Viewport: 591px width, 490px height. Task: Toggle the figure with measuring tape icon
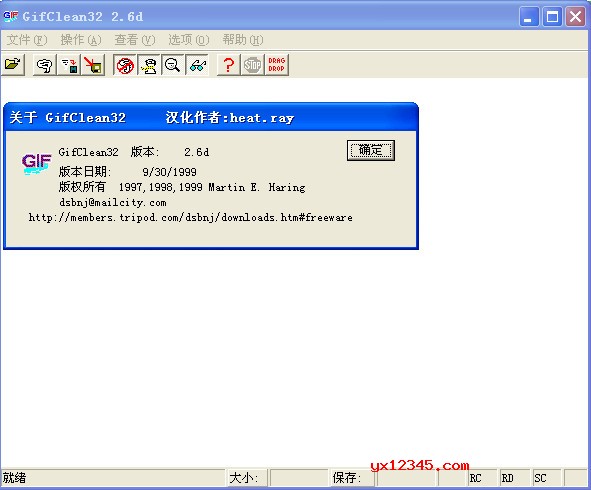(149, 65)
